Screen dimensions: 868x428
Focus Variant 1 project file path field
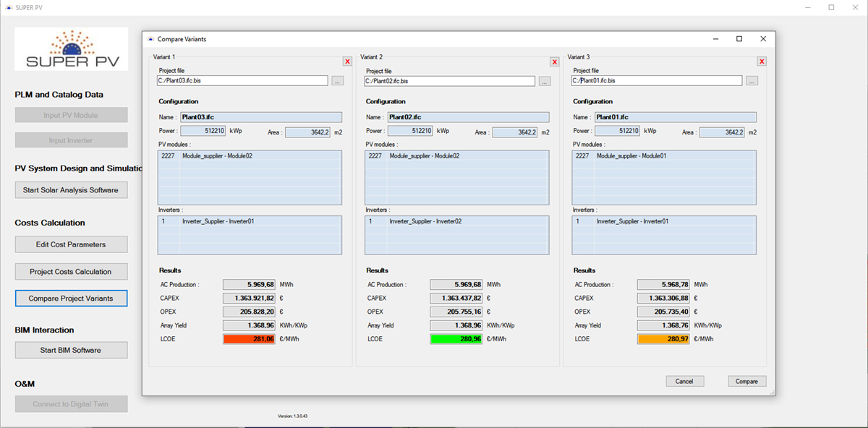click(242, 81)
